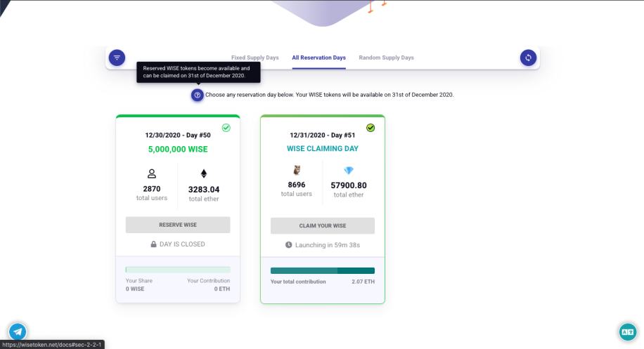Click the 2870 total users value
The width and height of the screenshot is (644, 349).
[152, 189]
